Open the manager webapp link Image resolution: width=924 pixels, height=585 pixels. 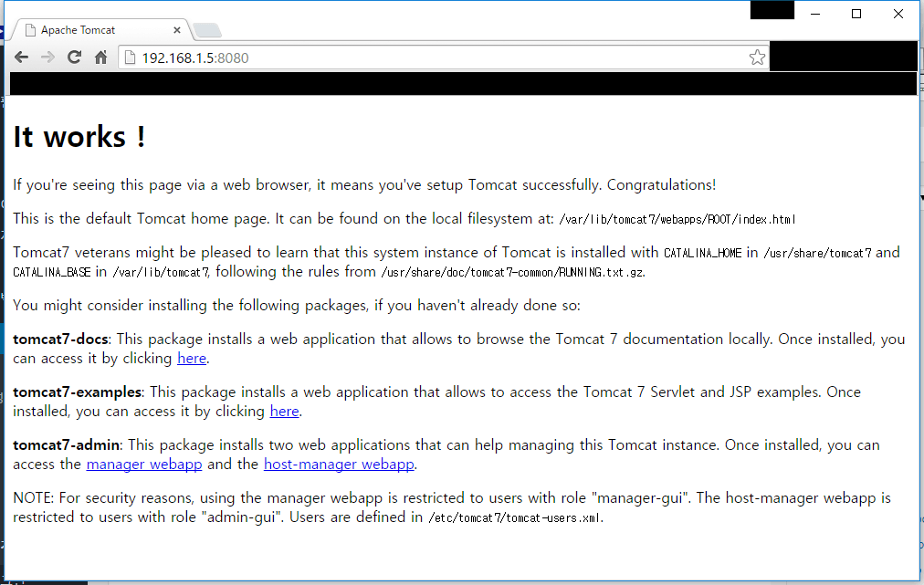(x=143, y=465)
